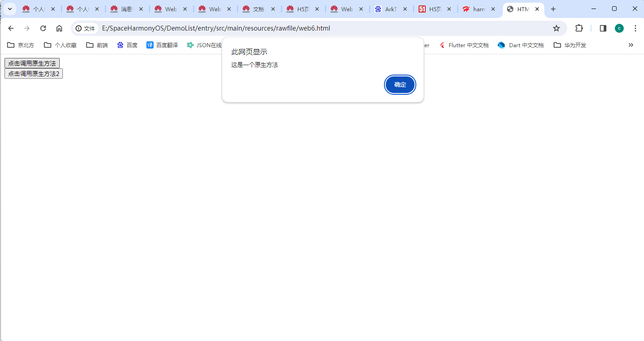
Task: Click the 点击调用原生方法2 button
Action: coord(34,74)
